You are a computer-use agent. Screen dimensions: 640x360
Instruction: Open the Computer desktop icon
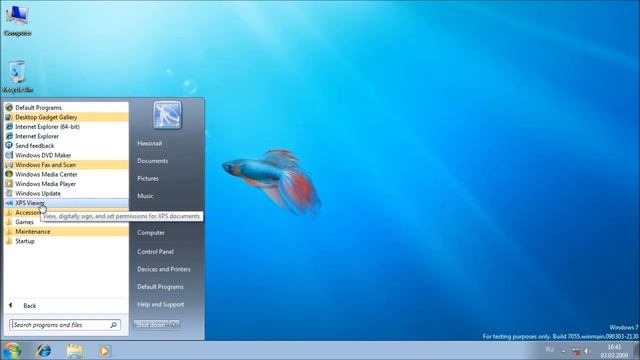(17, 20)
